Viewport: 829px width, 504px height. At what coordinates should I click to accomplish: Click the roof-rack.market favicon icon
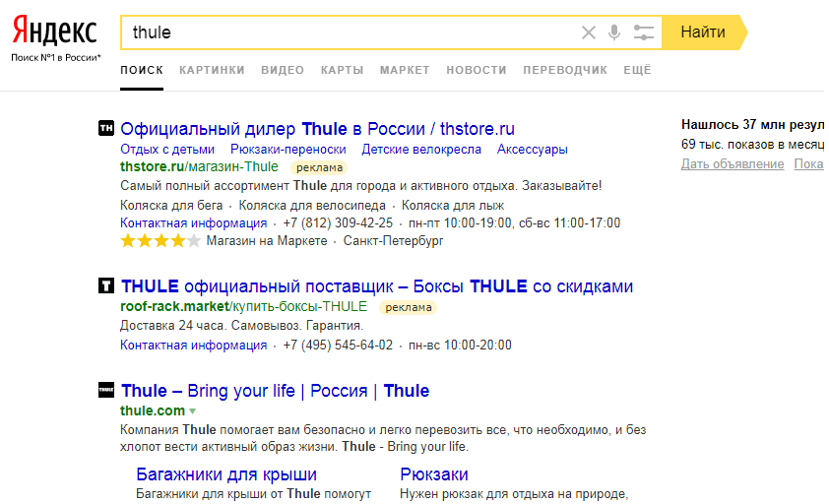(106, 286)
